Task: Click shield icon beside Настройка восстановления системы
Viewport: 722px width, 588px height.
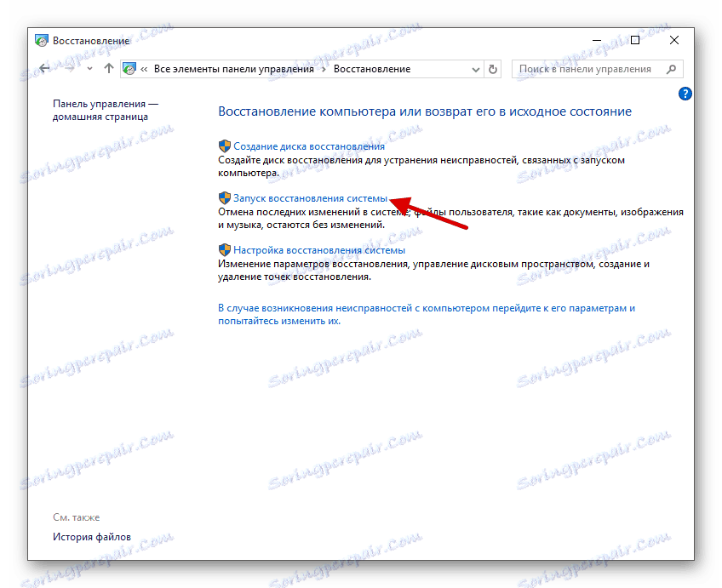Action: tap(224, 250)
